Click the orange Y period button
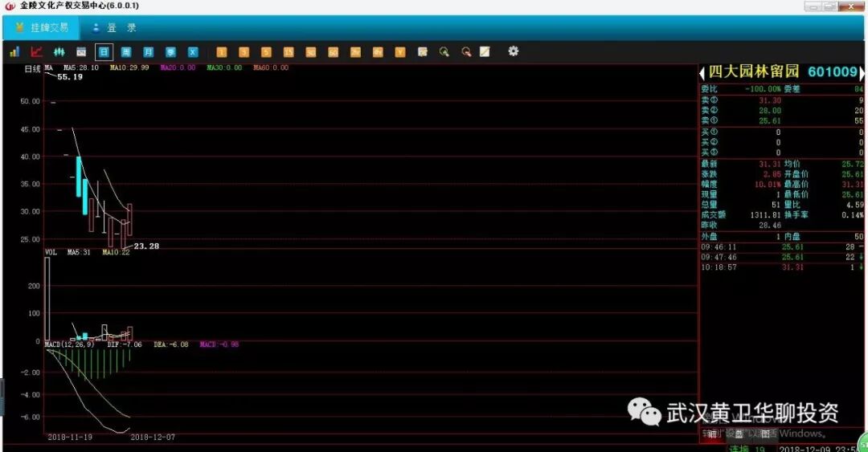Viewport: 868px width, 452px height. tap(400, 52)
